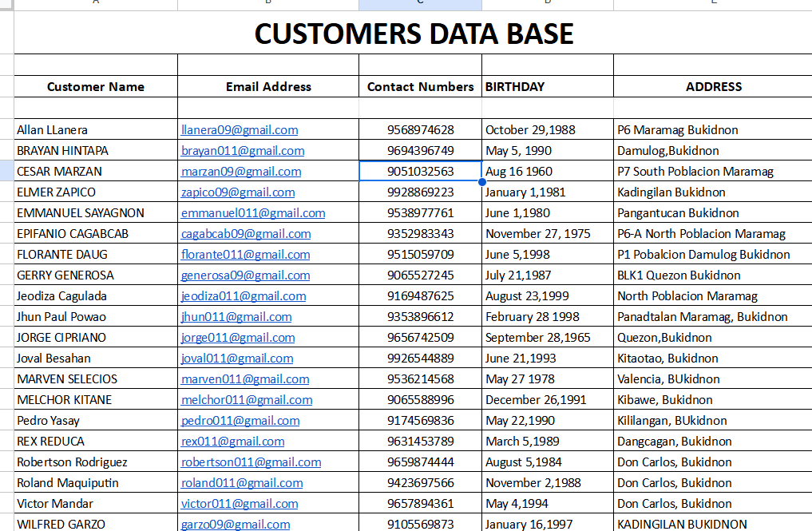
Task: Select the Jhun Paul Powao name cell
Action: [x=96, y=316]
